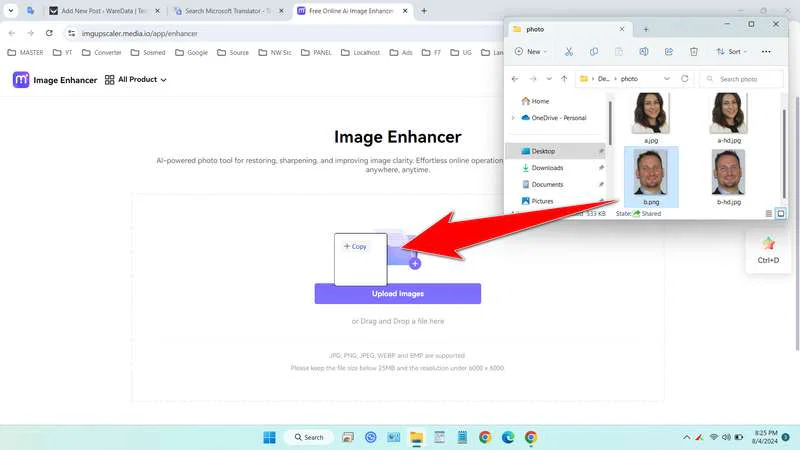Go forward in the browser
800x450 pixels.
click(x=30, y=33)
